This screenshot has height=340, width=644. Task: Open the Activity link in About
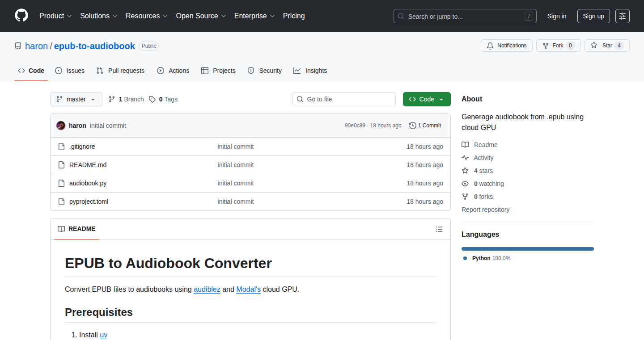[478, 158]
